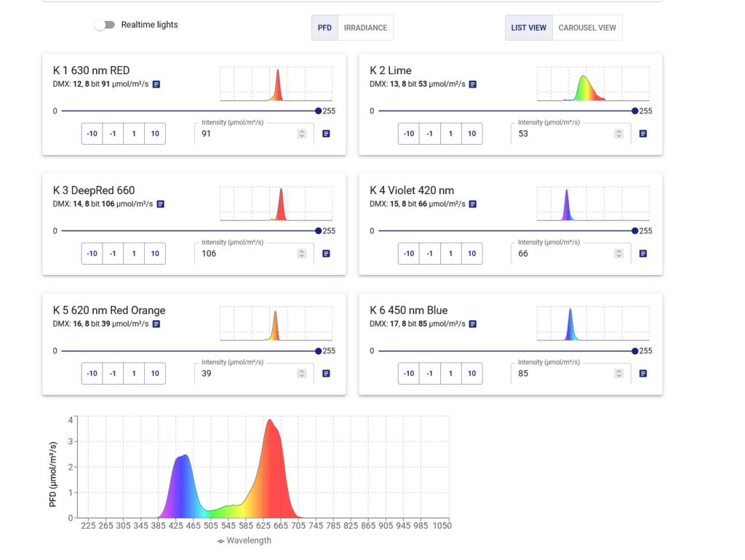
Task: Open notes icon beside K 2 Lime DMX info
Action: [473, 84]
